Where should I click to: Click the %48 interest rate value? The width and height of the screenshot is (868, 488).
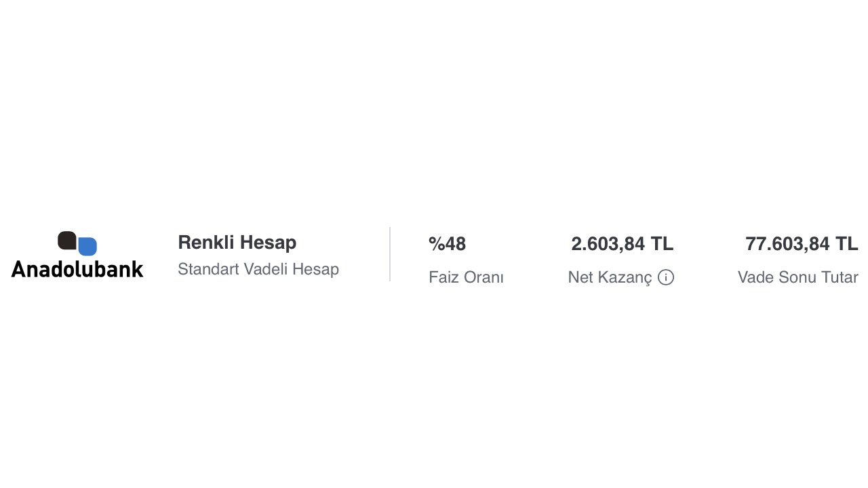click(x=447, y=244)
